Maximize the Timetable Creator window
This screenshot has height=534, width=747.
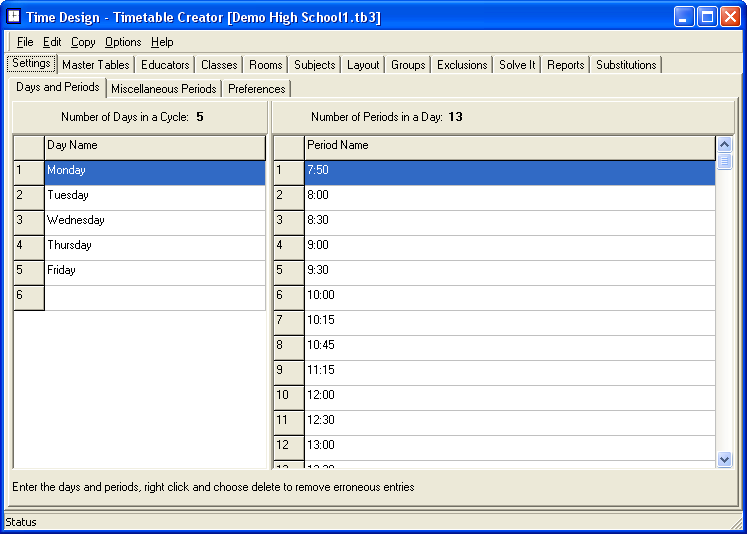[x=707, y=17]
